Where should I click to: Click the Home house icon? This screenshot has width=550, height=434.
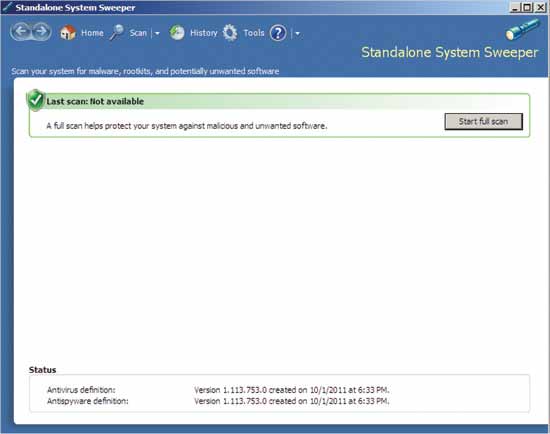68,33
